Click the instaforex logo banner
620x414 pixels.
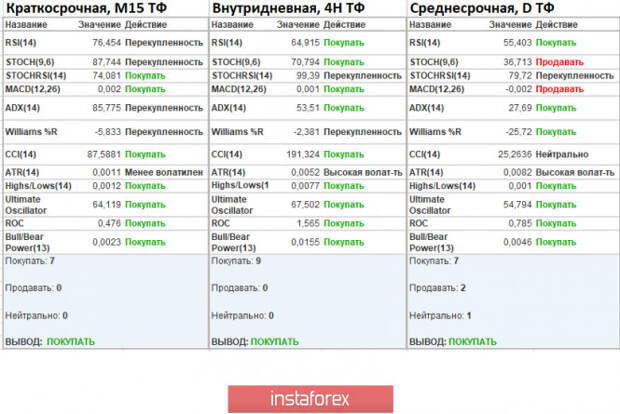coord(310,399)
